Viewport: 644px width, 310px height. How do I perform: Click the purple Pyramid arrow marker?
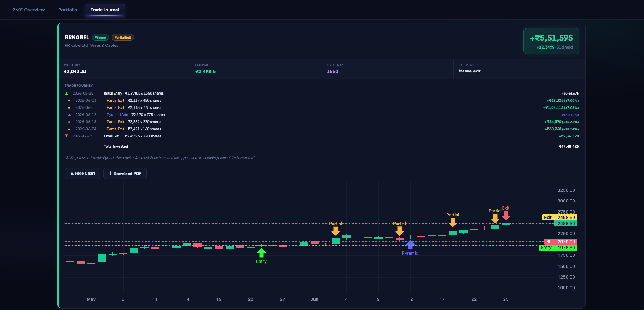click(410, 245)
